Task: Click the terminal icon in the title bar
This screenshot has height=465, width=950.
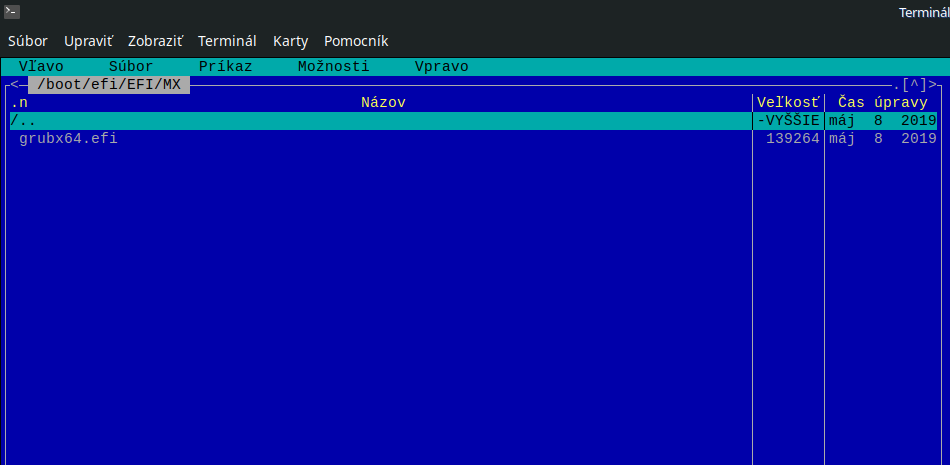Action: [x=13, y=11]
